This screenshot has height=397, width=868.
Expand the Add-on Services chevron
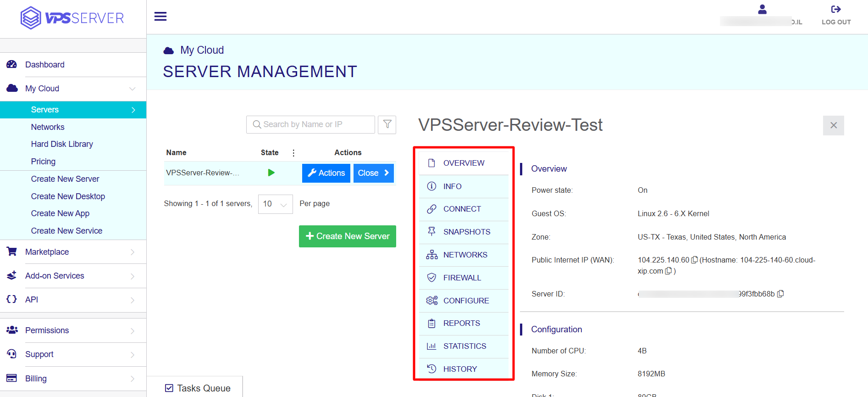(x=133, y=276)
